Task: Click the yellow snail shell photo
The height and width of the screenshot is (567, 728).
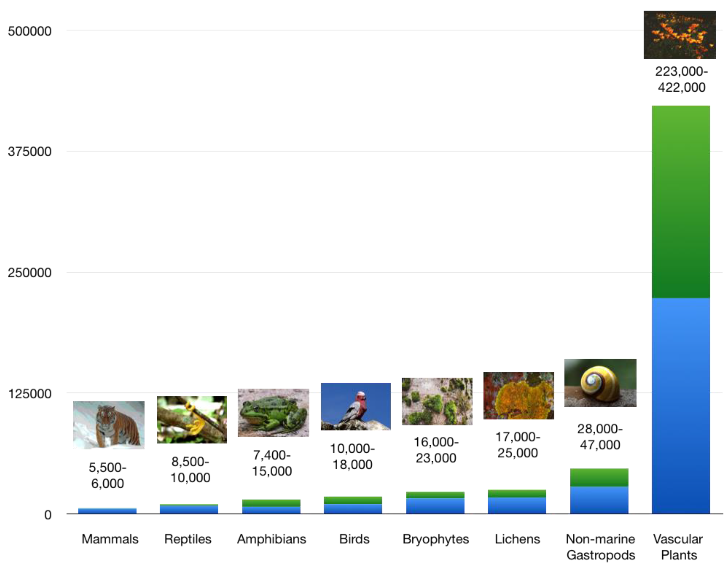Action: 600,383
